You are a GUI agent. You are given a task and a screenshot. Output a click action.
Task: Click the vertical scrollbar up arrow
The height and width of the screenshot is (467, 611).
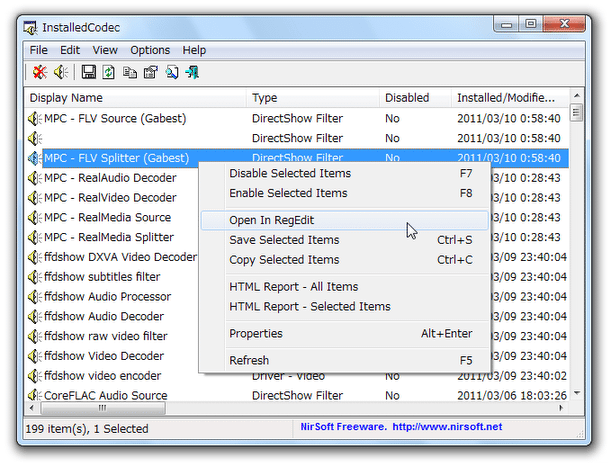pyautogui.click(x=577, y=96)
